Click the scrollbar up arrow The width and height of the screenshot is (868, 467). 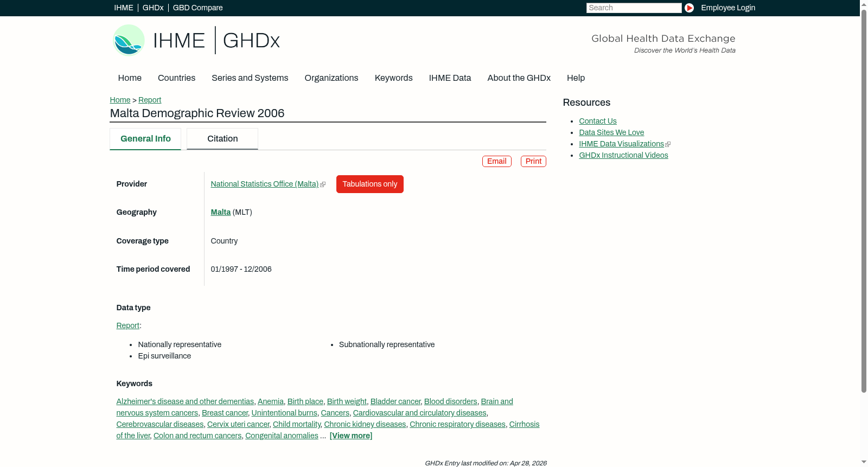pos(864,4)
